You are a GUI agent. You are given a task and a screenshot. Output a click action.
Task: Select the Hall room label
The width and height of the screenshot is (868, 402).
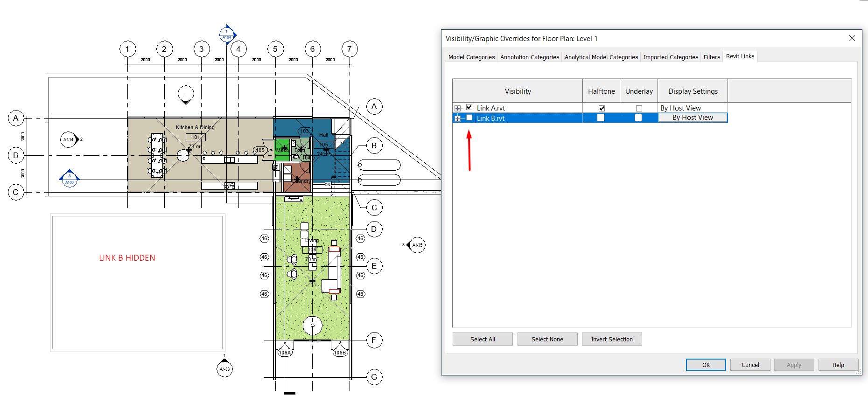pyautogui.click(x=323, y=135)
